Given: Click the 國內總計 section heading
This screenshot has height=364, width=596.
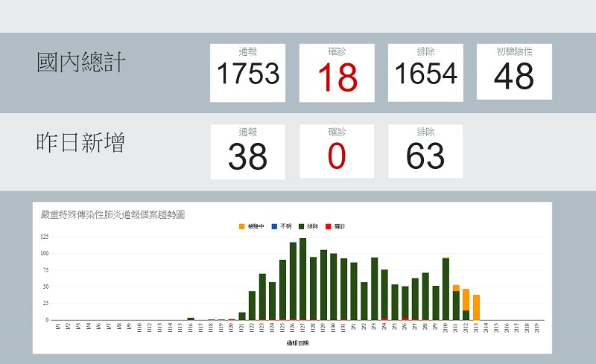Looking at the screenshot, I should pyautogui.click(x=81, y=64).
